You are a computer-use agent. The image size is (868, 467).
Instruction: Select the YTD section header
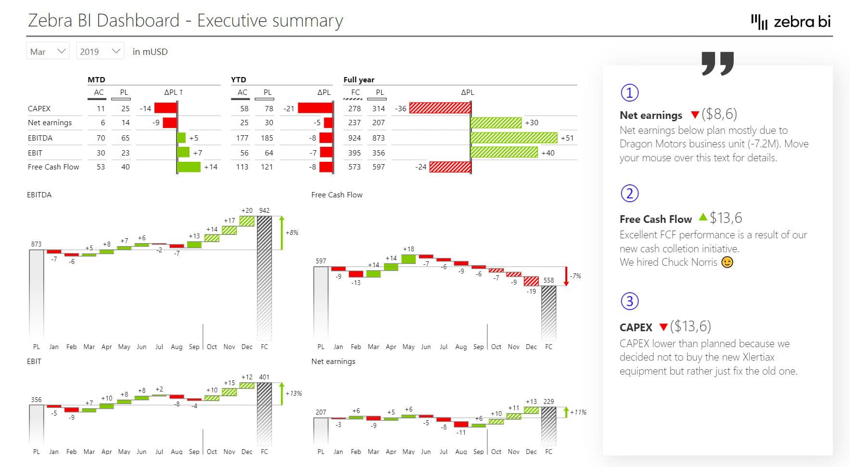[239, 79]
